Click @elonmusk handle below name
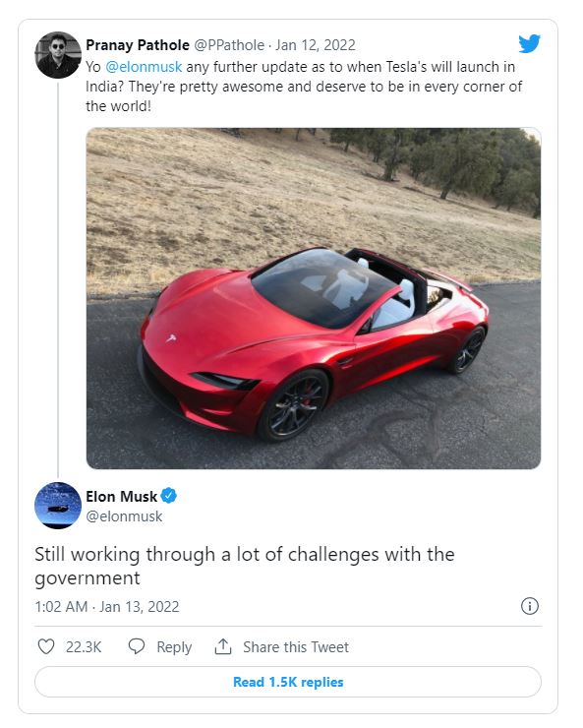The image size is (583, 728). [124, 516]
